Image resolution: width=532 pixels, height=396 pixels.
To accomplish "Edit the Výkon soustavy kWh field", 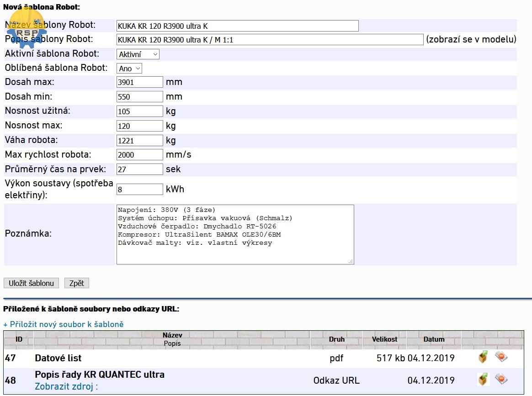I will tap(139, 189).
